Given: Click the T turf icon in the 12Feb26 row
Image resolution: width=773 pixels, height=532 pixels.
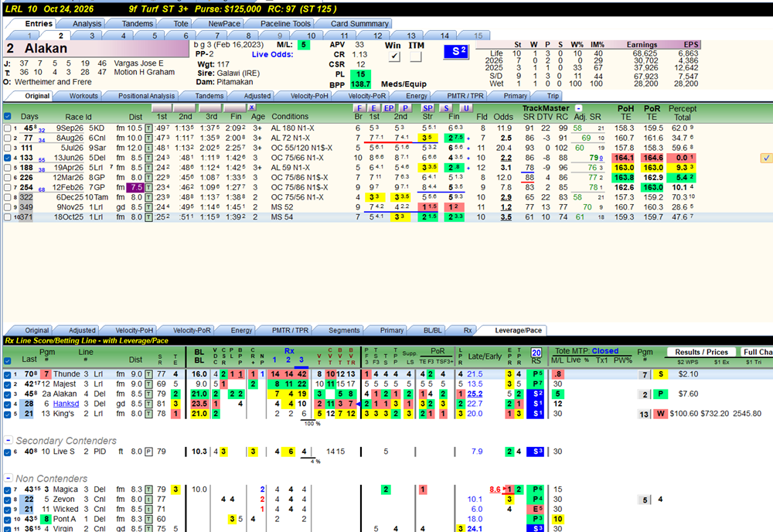Looking at the screenshot, I should (148, 187).
